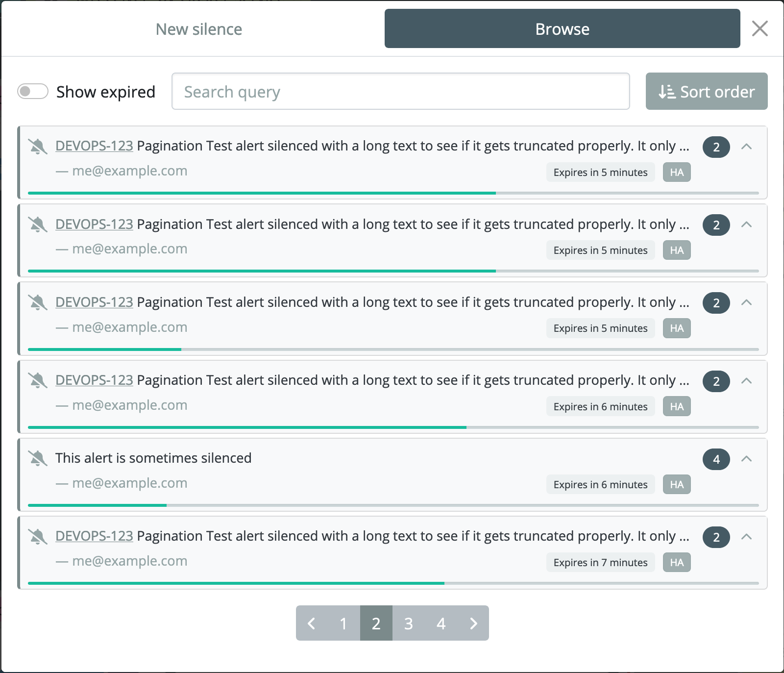Click the next page arrow in pagination

(473, 623)
